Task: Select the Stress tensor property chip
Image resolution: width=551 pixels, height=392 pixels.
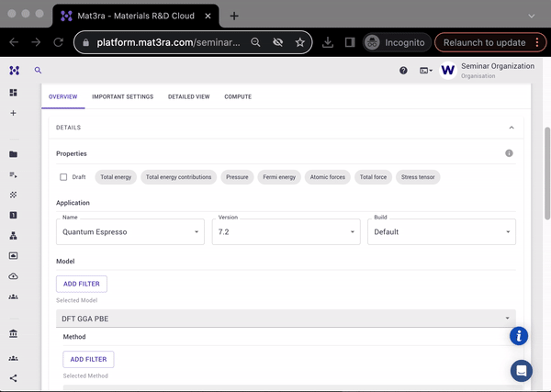Action: (418, 177)
